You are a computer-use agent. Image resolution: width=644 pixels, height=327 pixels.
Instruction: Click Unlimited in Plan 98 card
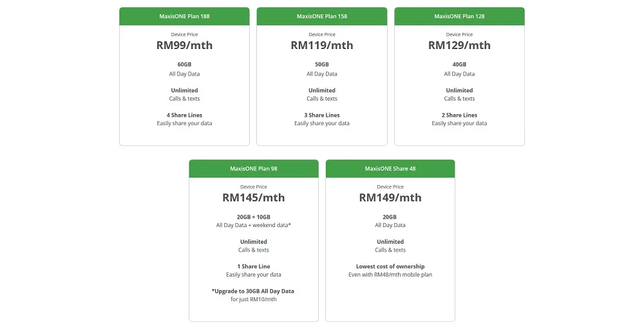(254, 242)
